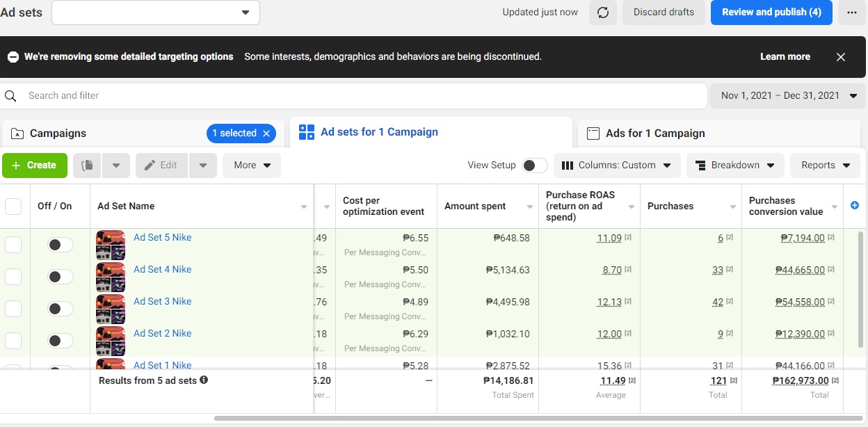
Task: Clear the '1 selected' campaign filter
Action: (266, 134)
